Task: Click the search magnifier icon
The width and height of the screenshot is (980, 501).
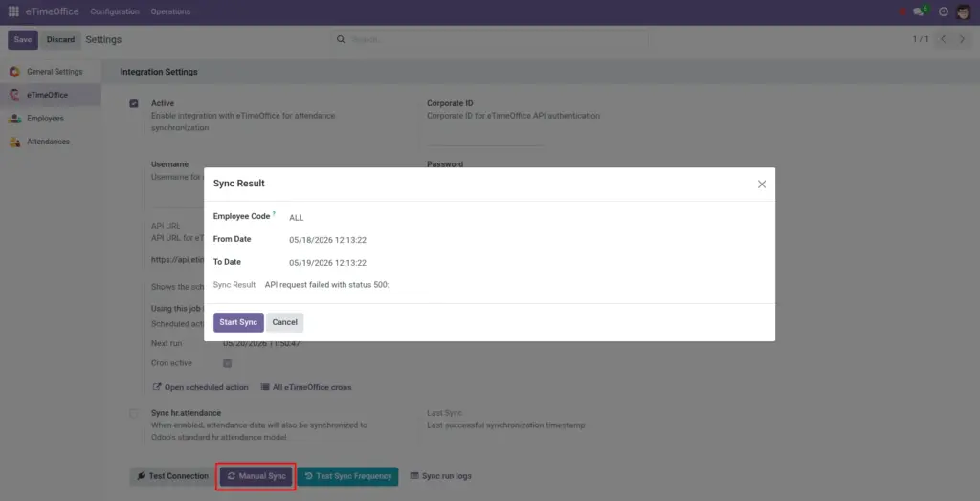Action: click(x=341, y=39)
